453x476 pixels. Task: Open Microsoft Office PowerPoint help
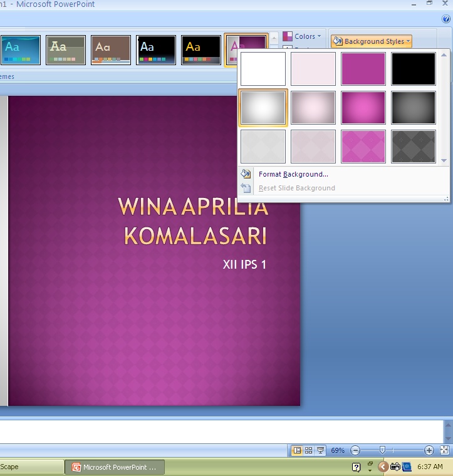pyautogui.click(x=445, y=19)
